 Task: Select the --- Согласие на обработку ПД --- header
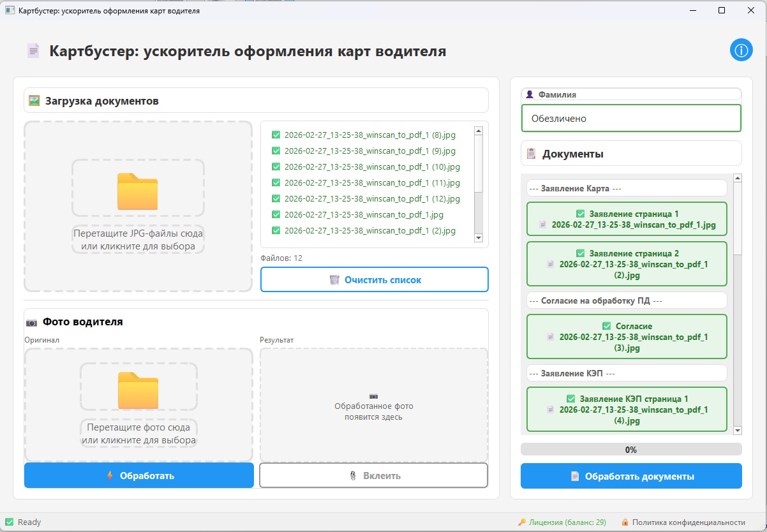627,300
